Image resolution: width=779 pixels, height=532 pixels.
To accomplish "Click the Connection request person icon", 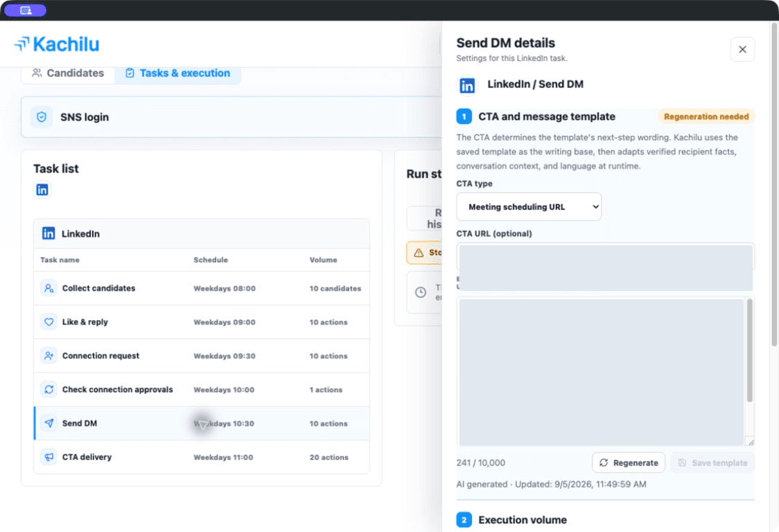I will tap(49, 355).
